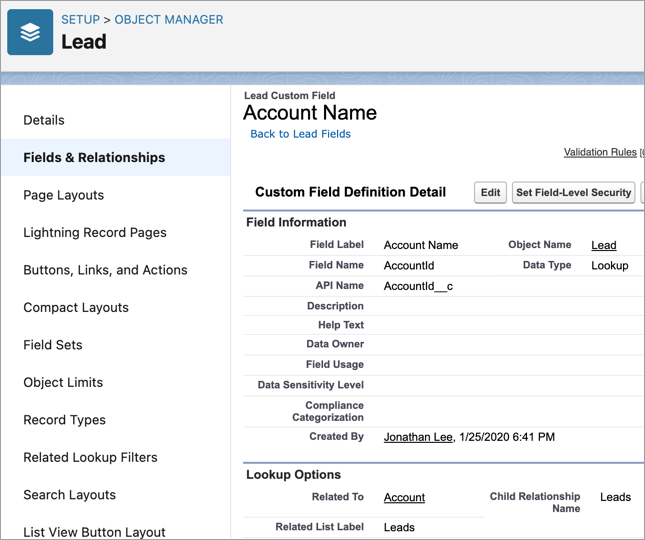The width and height of the screenshot is (645, 540).
Task: Click the Lead object title heading
Action: tap(84, 42)
